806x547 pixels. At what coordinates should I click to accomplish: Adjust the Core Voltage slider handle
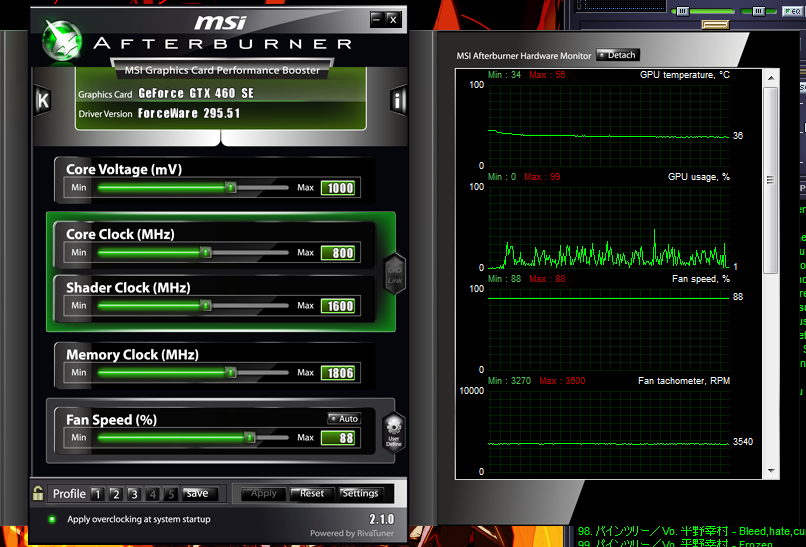click(x=231, y=187)
